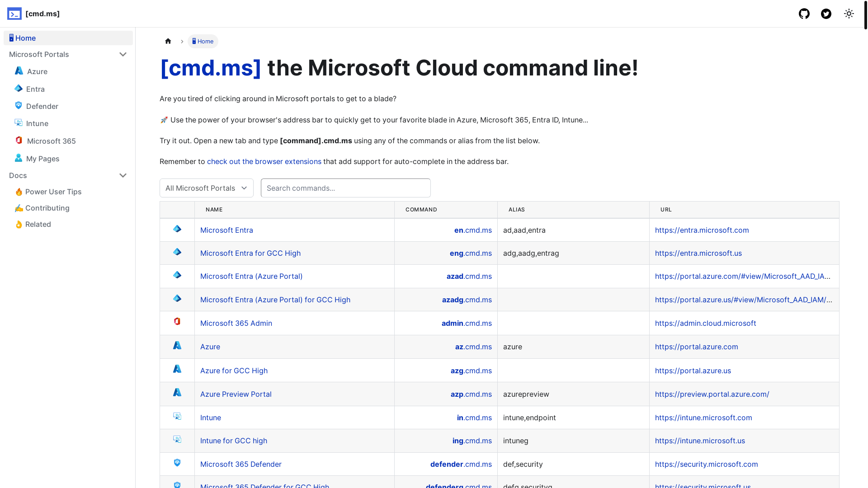
Task: Click the Defender shield icon in sidebar
Action: [19, 106]
